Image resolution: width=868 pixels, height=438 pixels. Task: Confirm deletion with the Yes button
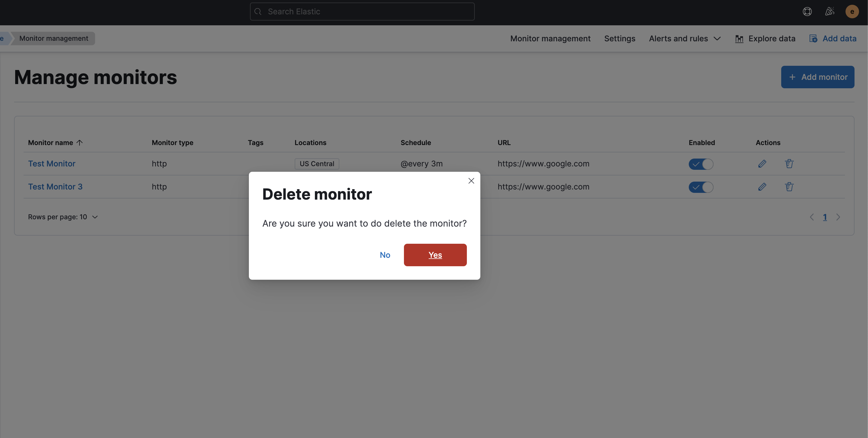(x=435, y=255)
